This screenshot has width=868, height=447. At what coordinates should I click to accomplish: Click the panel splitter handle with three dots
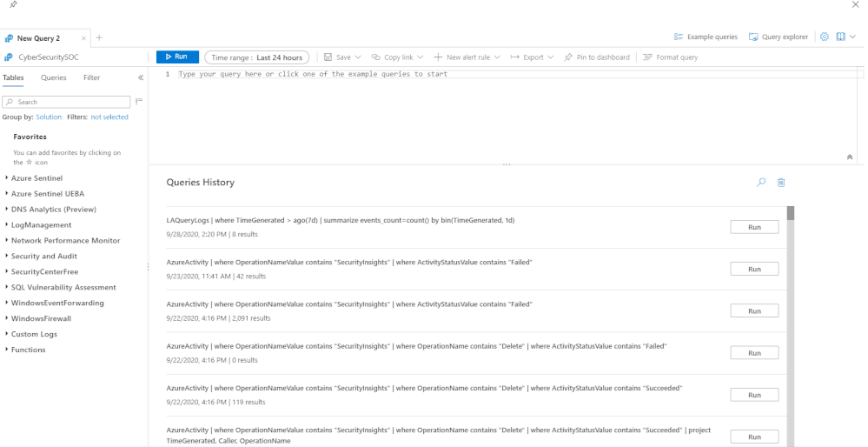point(506,164)
